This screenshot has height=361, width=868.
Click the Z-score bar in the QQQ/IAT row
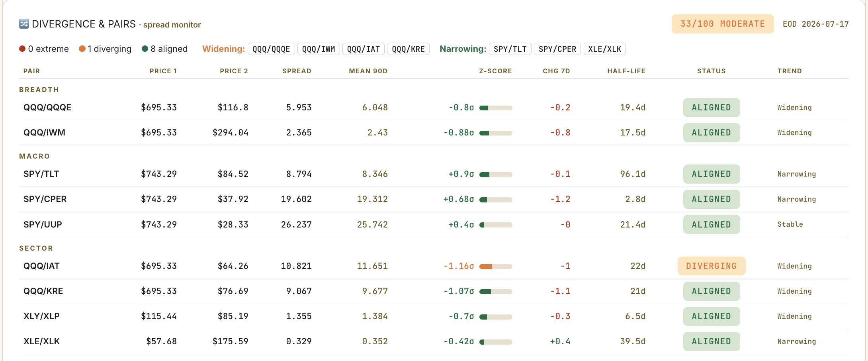496,267
